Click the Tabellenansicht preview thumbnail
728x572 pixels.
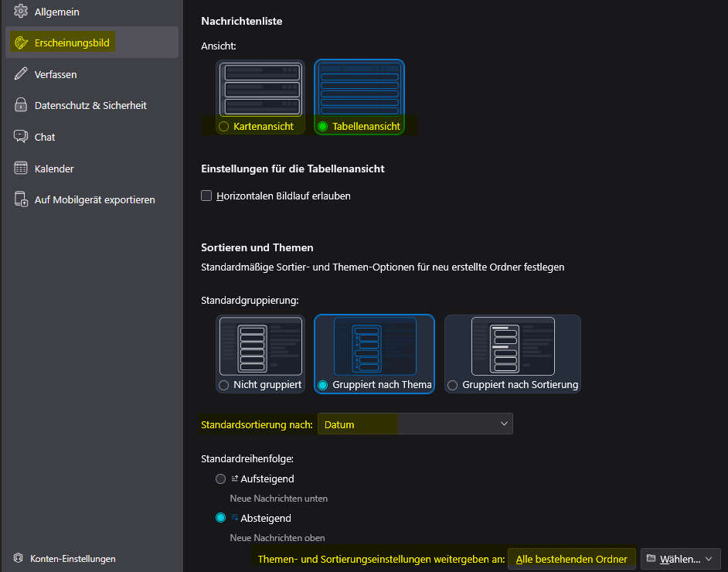359,89
